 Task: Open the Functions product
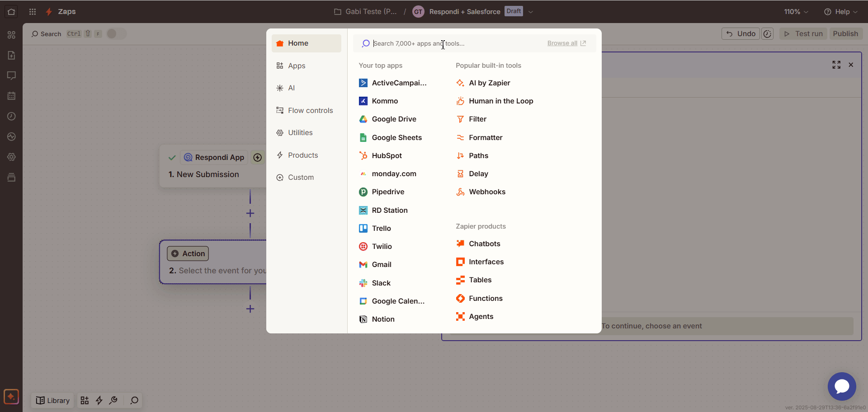click(479, 299)
